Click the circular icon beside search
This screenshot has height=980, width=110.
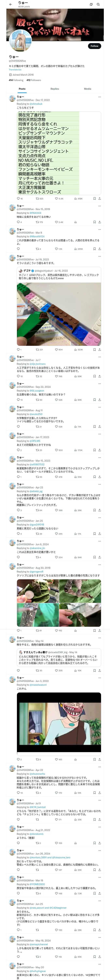pyautogui.click(x=91, y=5)
